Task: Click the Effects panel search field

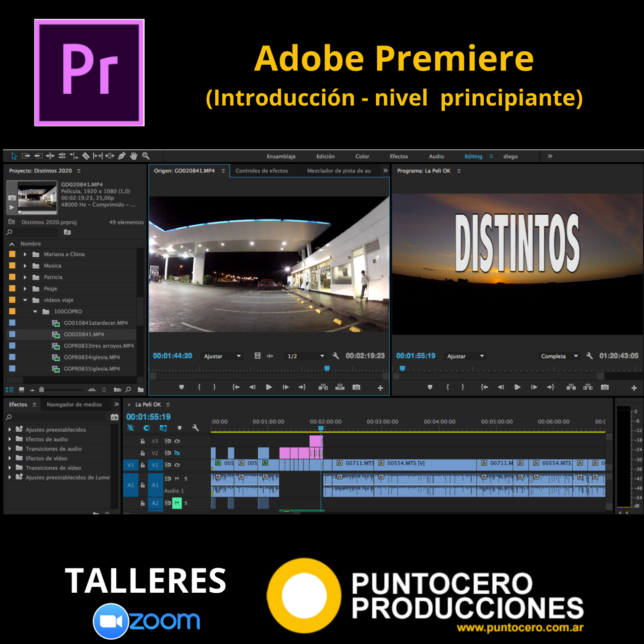Action: tap(55, 417)
